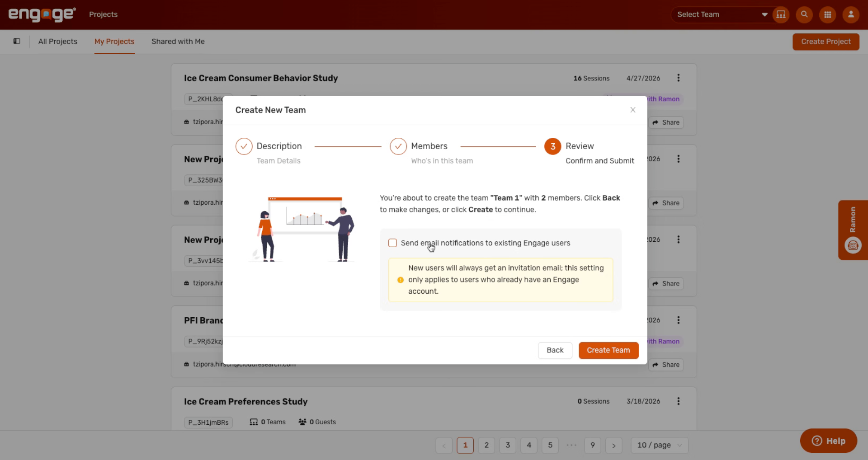Image resolution: width=868 pixels, height=460 pixels.
Task: Click the date 3/18/2026
Action: [643, 401]
